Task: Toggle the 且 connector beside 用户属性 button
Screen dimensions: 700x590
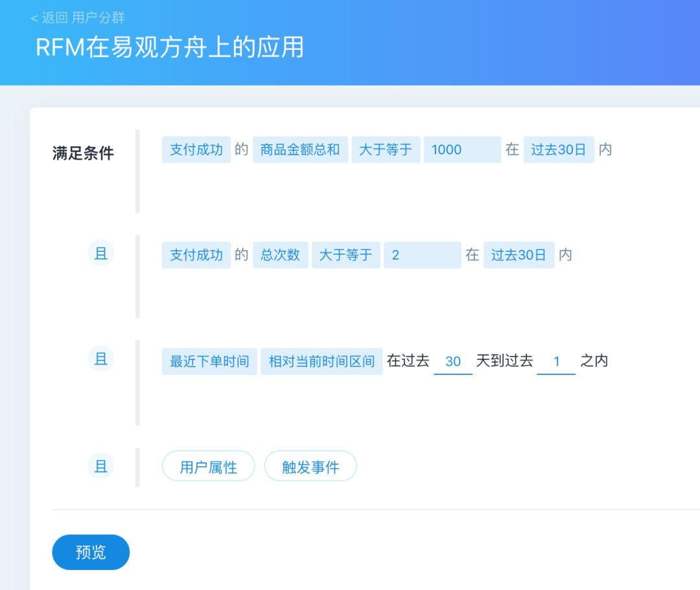Action: pyautogui.click(x=101, y=466)
